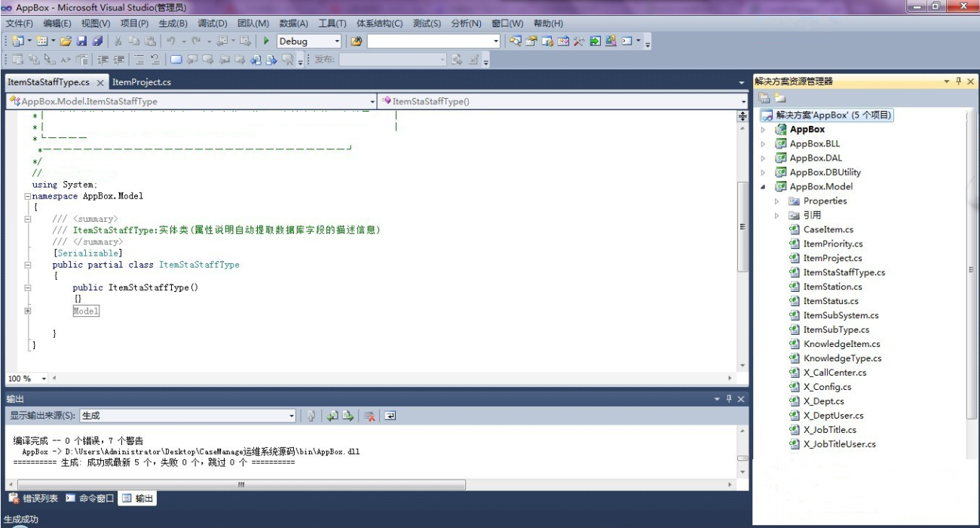The image size is (980, 528).
Task: Open the toolbox hammer-and-wrench icon
Action: 579,41
